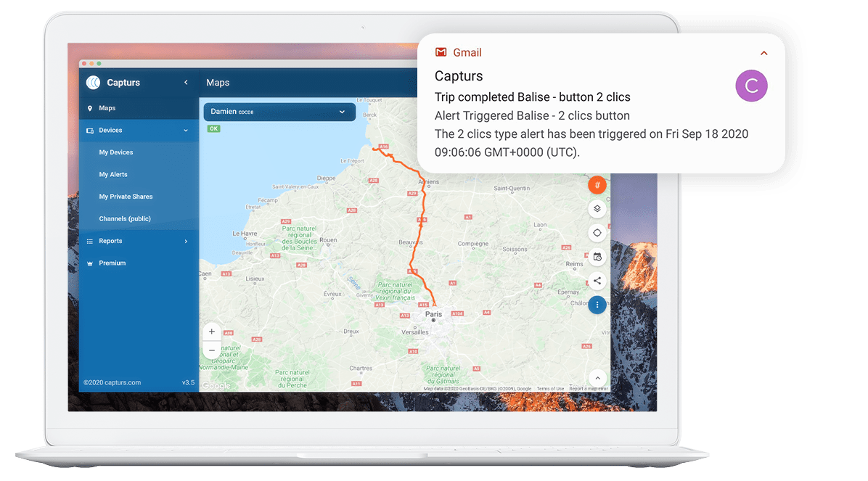Image resolution: width=868 pixels, height=481 pixels.
Task: Click the Rouen label on map
Action: pos(328,240)
